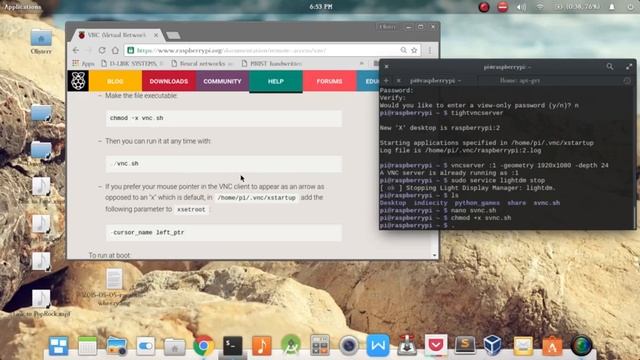The image size is (640, 360).
Task: Open the D-LINK SYSTEMS bookmark
Action: tap(132, 63)
